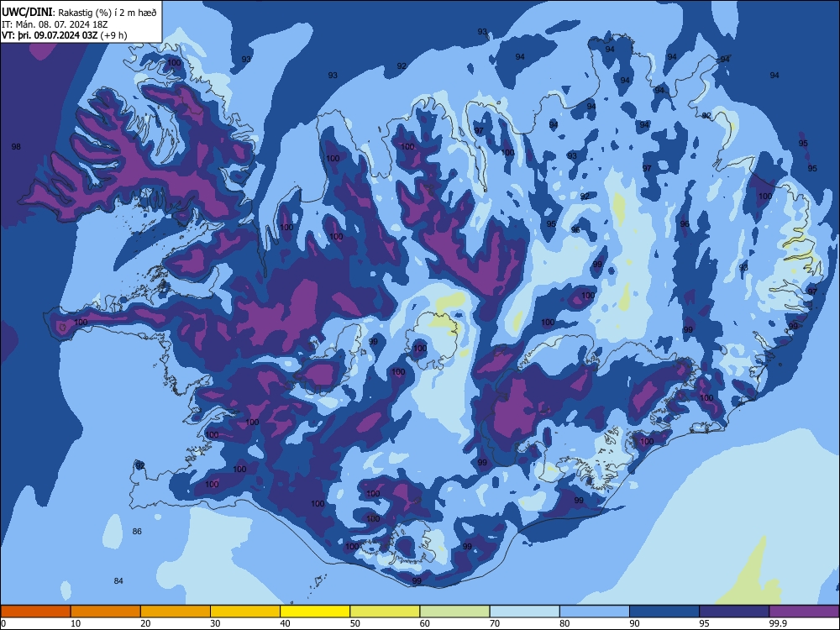Select the amber 20–30 legend swatch
This screenshot has height=630, width=840.
click(x=176, y=612)
